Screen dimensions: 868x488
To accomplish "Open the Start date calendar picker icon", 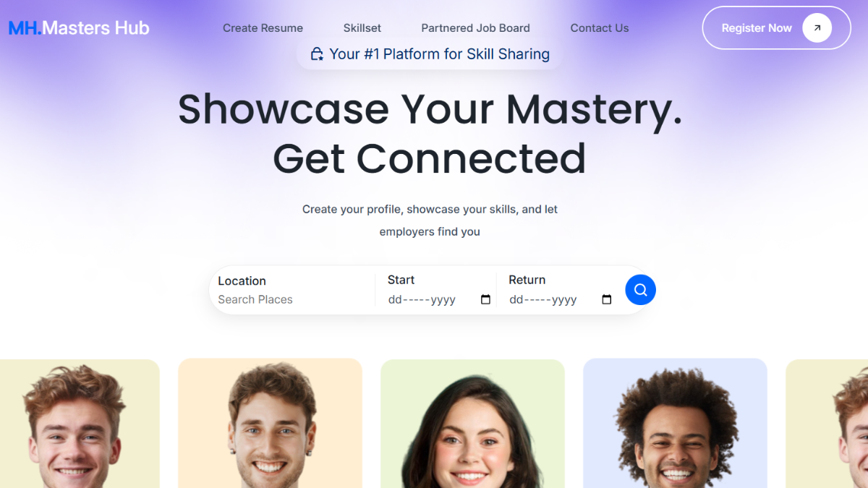I will point(485,299).
